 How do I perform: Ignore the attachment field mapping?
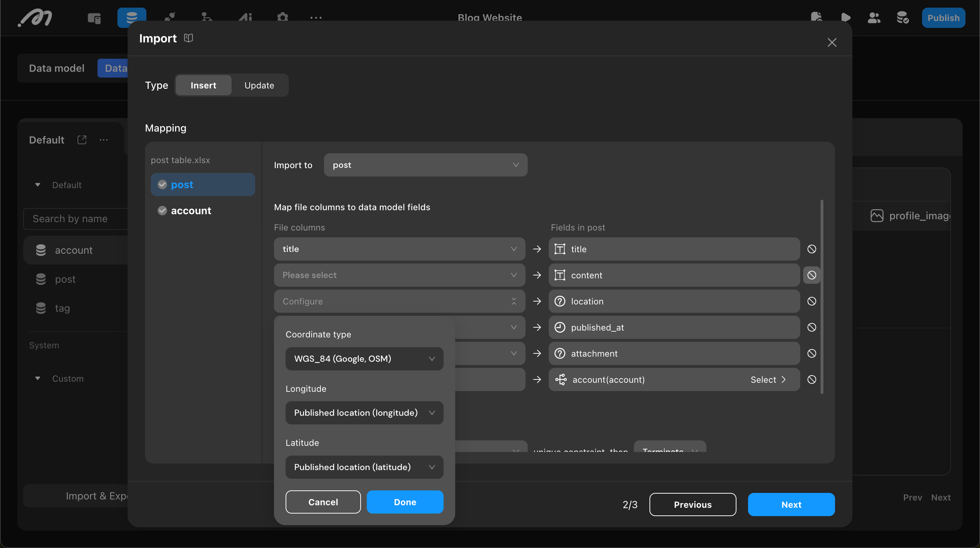pyautogui.click(x=811, y=353)
